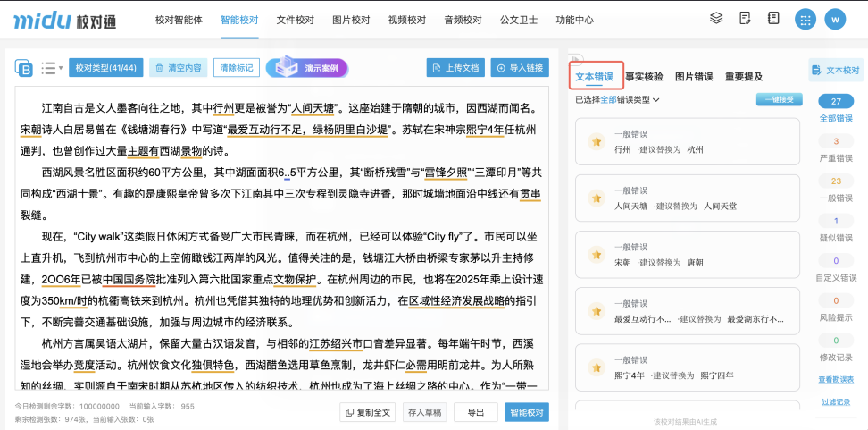The image size is (868, 430).
Task: Open 视频校对 in top navigation
Action: [407, 20]
